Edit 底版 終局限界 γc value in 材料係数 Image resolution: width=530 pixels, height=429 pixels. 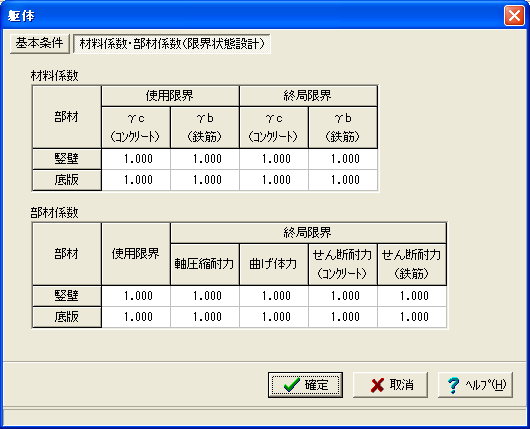click(x=274, y=180)
